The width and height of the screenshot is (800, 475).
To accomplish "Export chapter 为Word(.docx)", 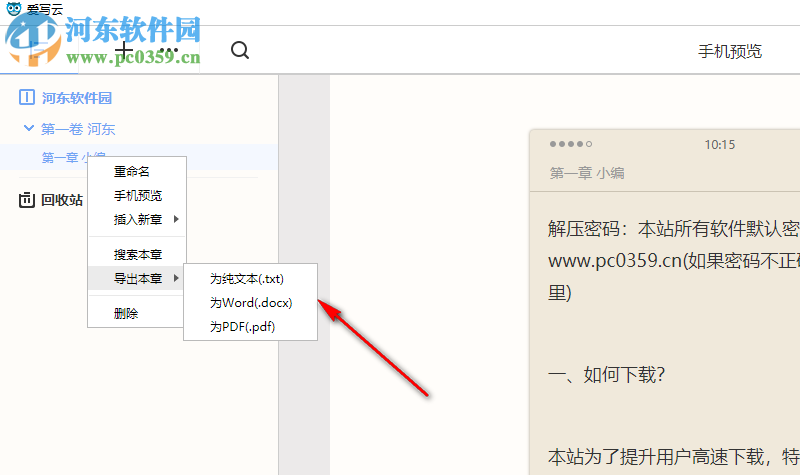I will pos(251,303).
